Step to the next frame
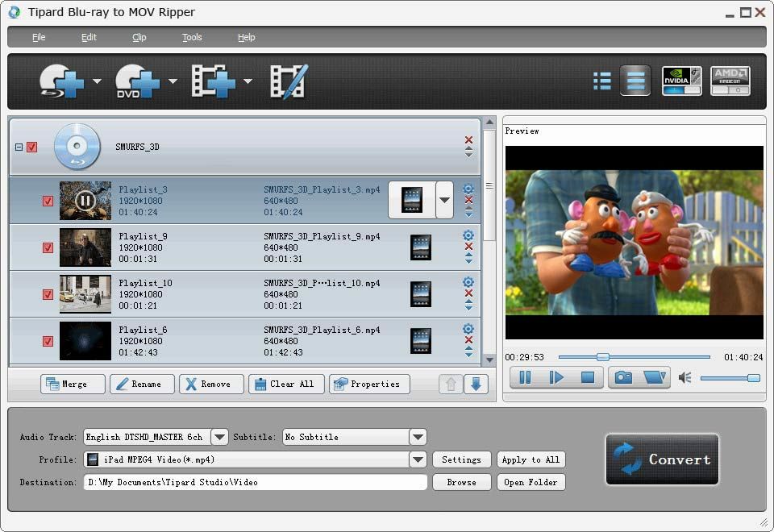Image resolution: width=774 pixels, height=532 pixels. [556, 377]
